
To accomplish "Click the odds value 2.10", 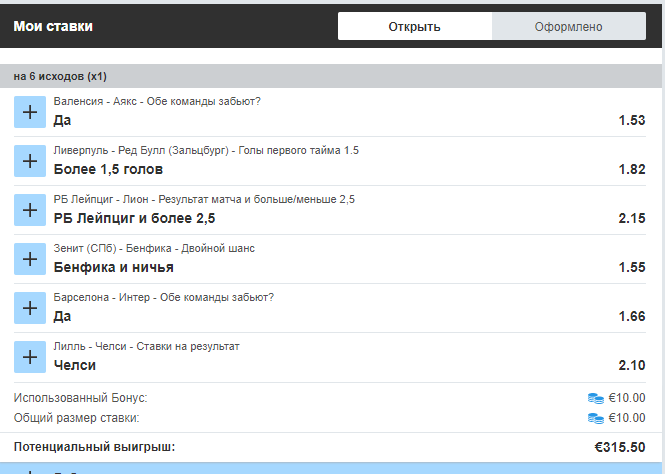I will click(x=632, y=365).
